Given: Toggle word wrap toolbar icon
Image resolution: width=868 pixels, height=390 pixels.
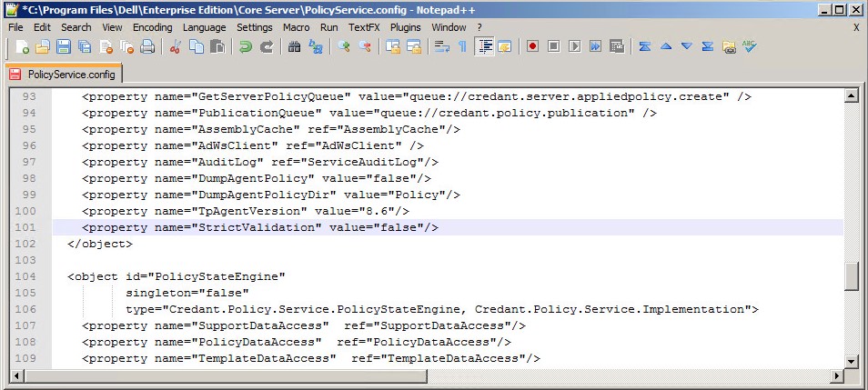Looking at the screenshot, I should [x=442, y=47].
